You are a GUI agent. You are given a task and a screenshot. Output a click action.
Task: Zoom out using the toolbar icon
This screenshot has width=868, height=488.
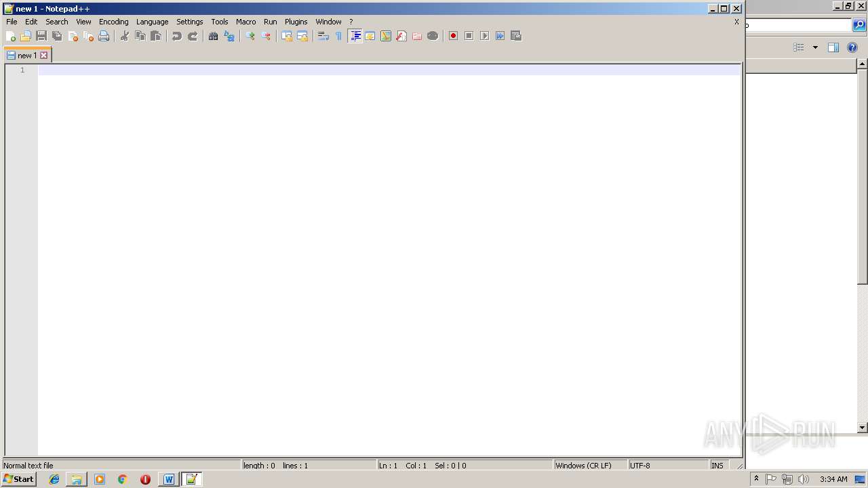tap(266, 36)
